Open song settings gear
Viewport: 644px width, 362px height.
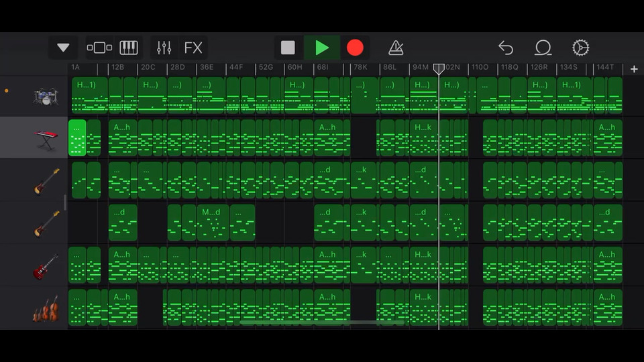tap(580, 48)
